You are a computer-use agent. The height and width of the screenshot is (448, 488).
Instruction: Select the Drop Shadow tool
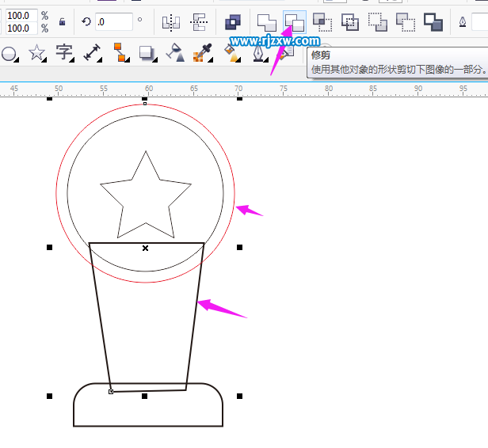coord(147,54)
